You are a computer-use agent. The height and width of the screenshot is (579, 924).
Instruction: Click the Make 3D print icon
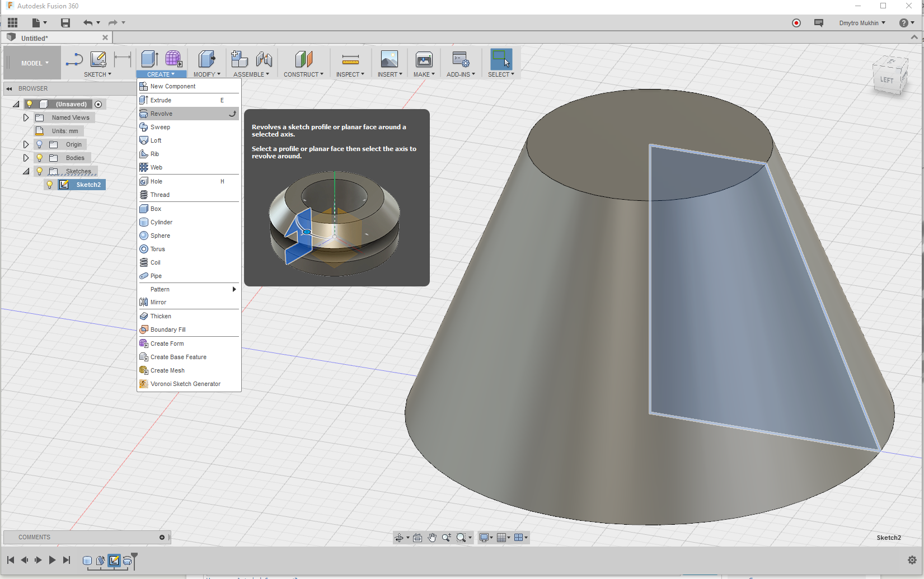click(424, 59)
